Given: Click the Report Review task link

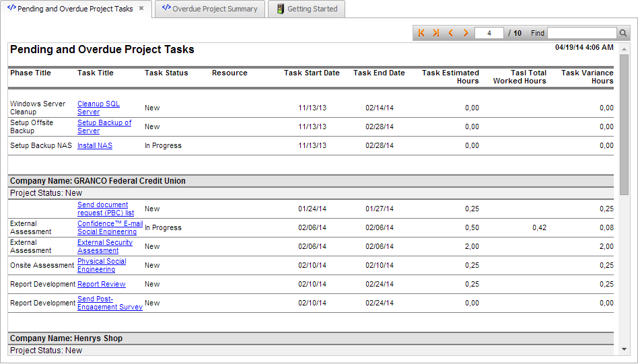Looking at the screenshot, I should pyautogui.click(x=101, y=284).
